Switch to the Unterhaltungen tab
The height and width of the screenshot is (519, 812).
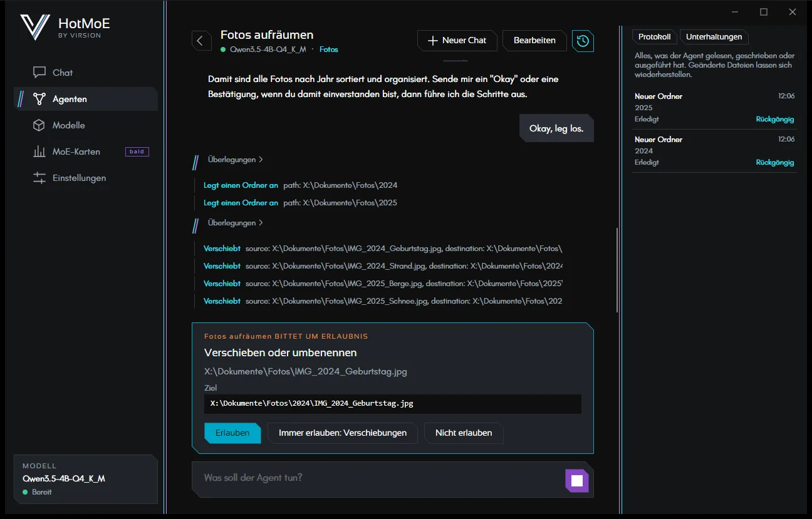point(714,37)
